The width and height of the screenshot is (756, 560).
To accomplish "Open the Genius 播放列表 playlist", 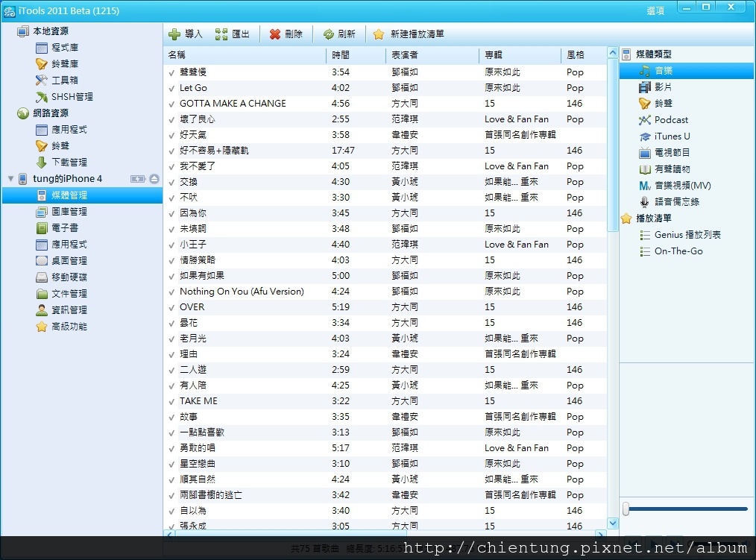I will click(x=680, y=235).
